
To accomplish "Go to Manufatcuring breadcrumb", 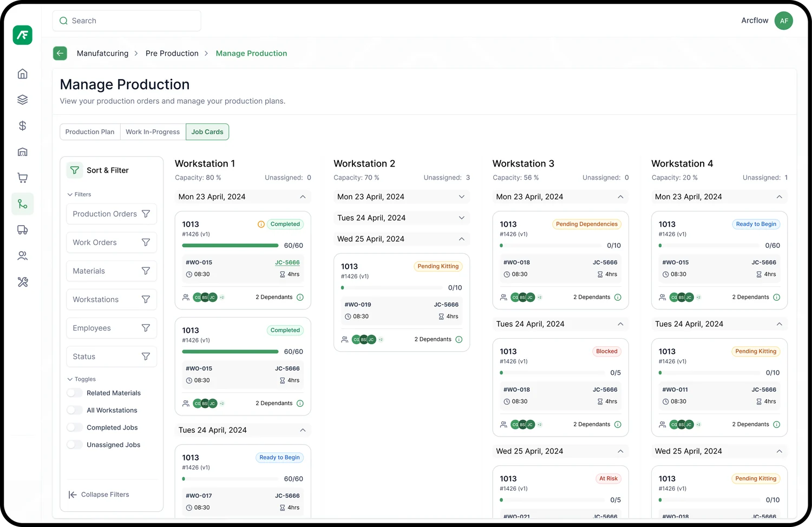I will click(103, 54).
